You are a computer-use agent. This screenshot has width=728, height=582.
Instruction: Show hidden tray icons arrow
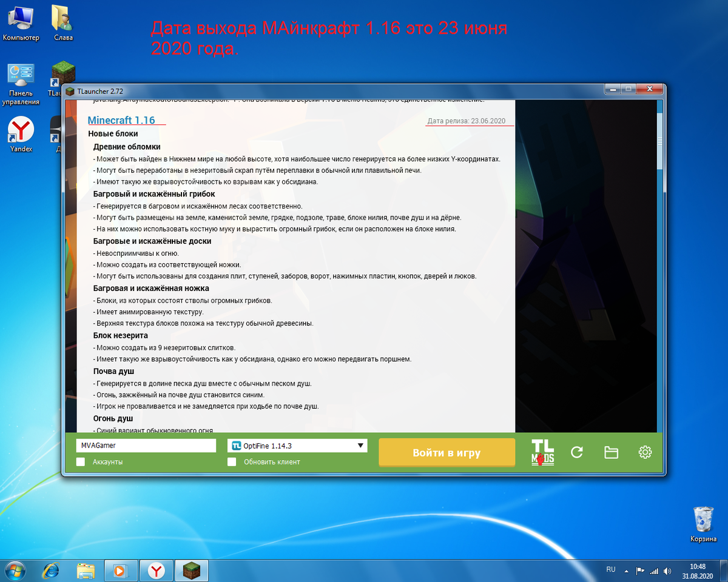click(627, 570)
